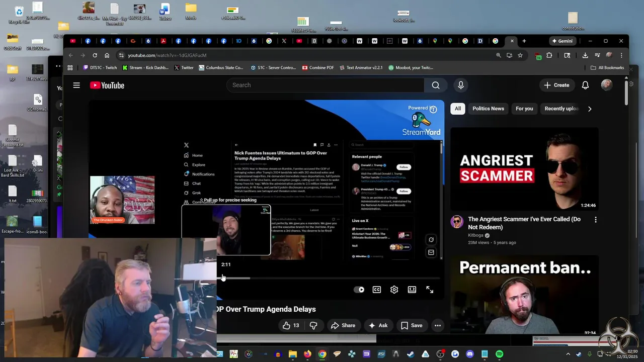Open Recycle Bin on the desktop
The height and width of the screenshot is (362, 644).
tap(19, 15)
